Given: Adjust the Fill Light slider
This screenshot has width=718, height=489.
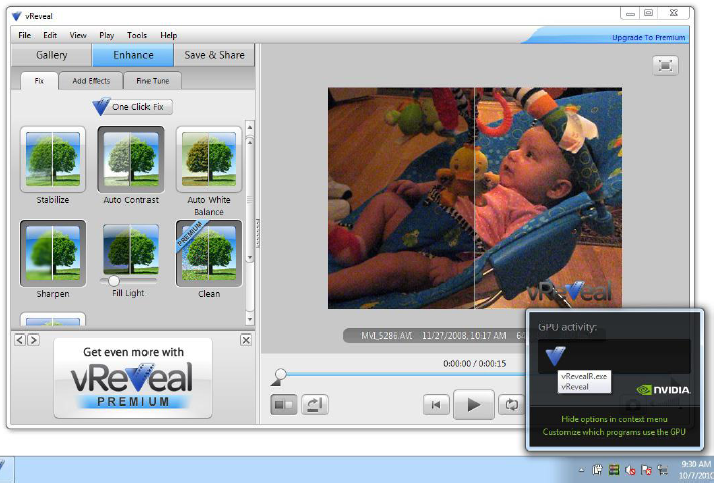Looking at the screenshot, I should [114, 280].
